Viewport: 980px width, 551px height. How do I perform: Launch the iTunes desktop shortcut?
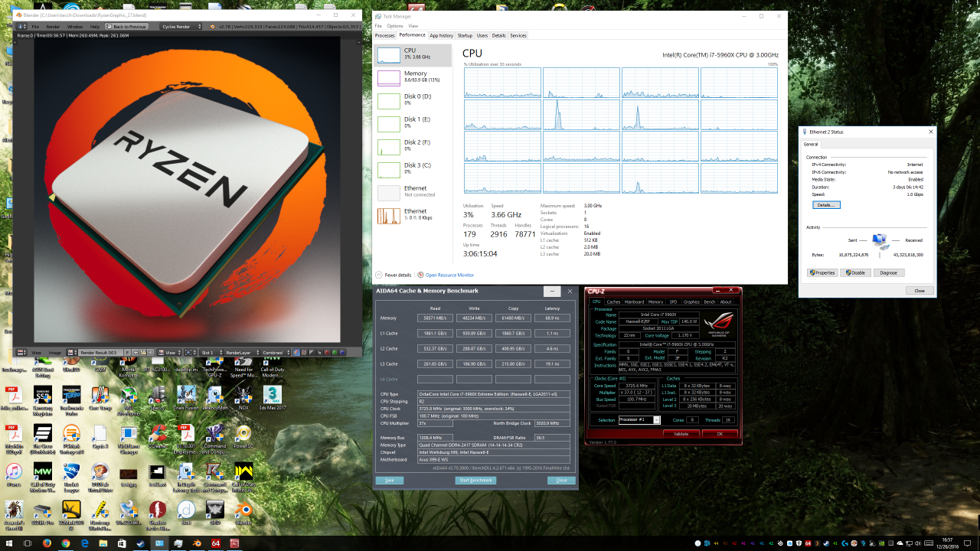tap(14, 471)
